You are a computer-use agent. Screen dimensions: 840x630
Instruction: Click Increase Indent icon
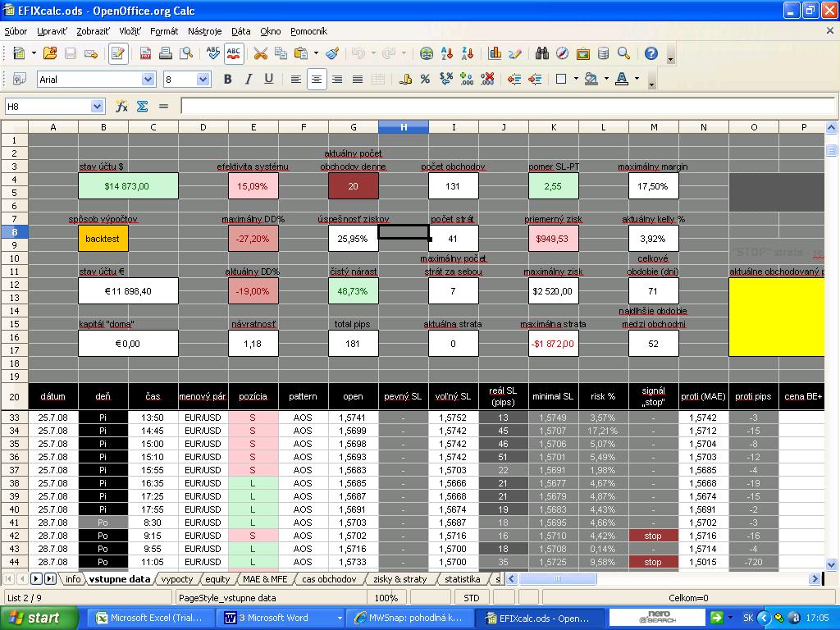click(x=535, y=80)
